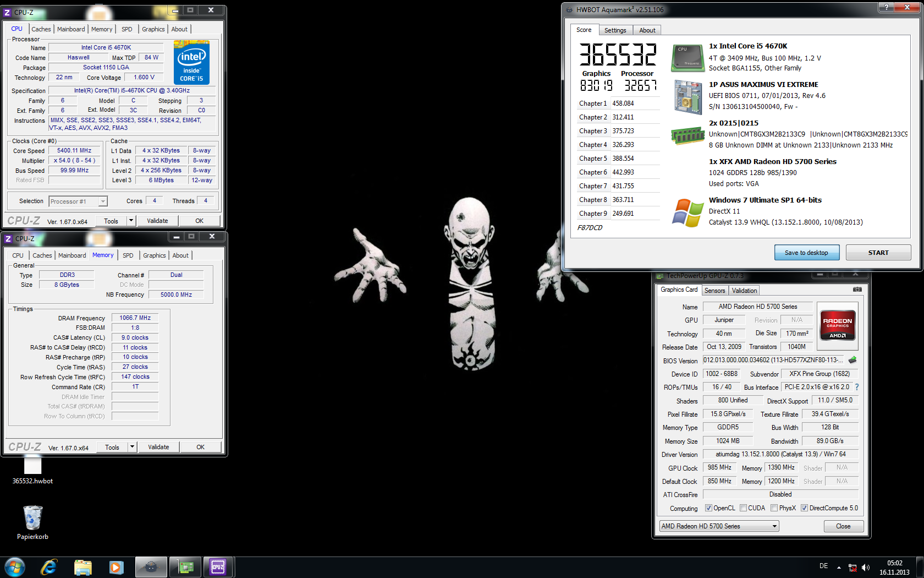This screenshot has width=924, height=578.
Task: Open the About tab in top CPU-Z
Action: click(x=179, y=29)
